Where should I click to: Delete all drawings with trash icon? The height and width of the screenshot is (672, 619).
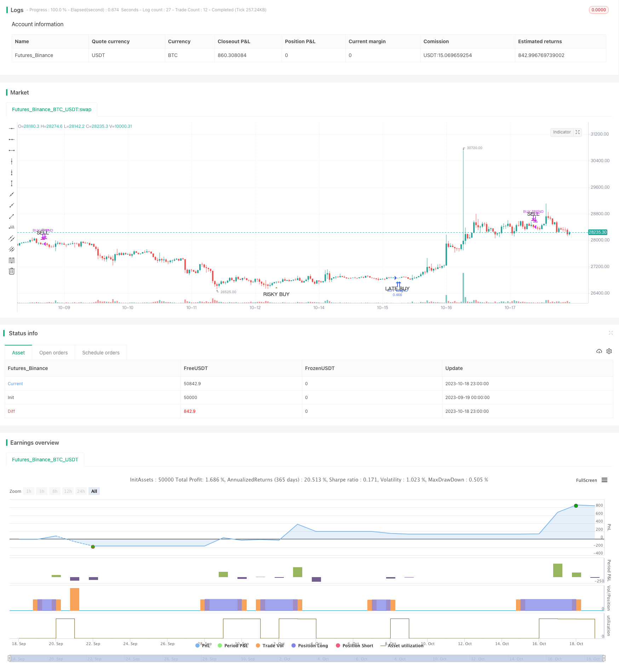coord(12,271)
